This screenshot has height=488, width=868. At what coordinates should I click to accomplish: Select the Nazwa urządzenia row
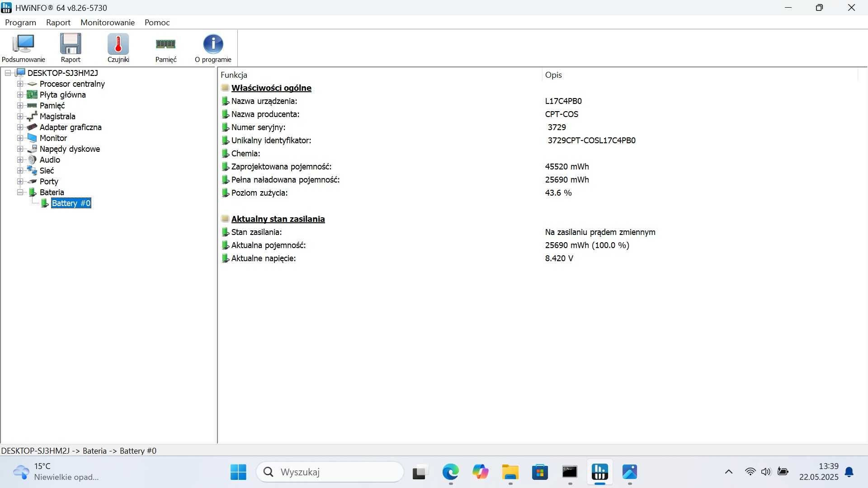click(538, 101)
